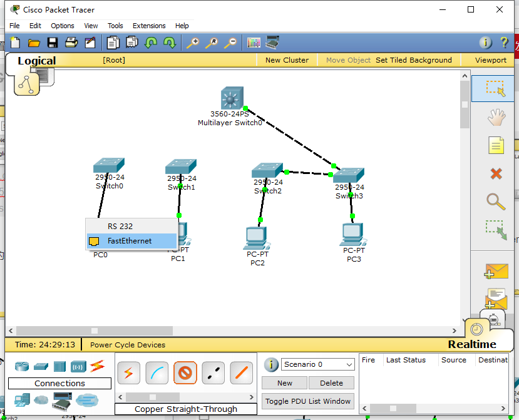Click the network information i icon
The height and width of the screenshot is (420, 519).
pyautogui.click(x=486, y=43)
